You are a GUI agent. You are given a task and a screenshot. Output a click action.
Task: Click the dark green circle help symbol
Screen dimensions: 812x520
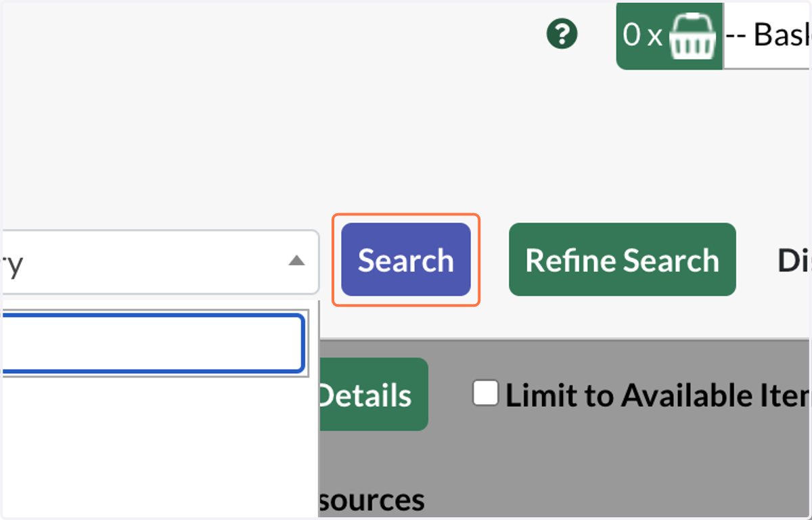pyautogui.click(x=562, y=33)
